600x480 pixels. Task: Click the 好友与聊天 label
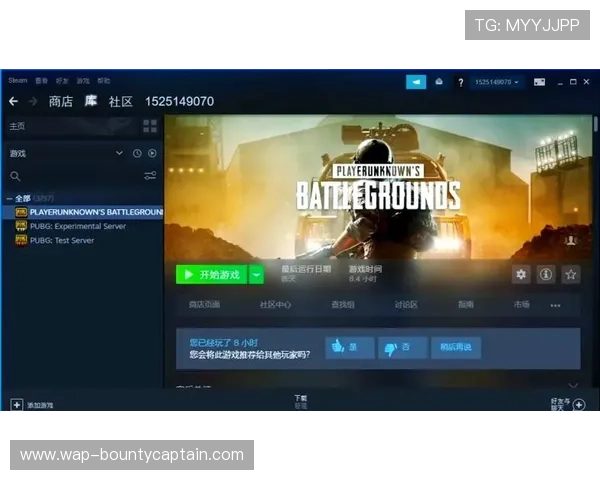point(560,405)
